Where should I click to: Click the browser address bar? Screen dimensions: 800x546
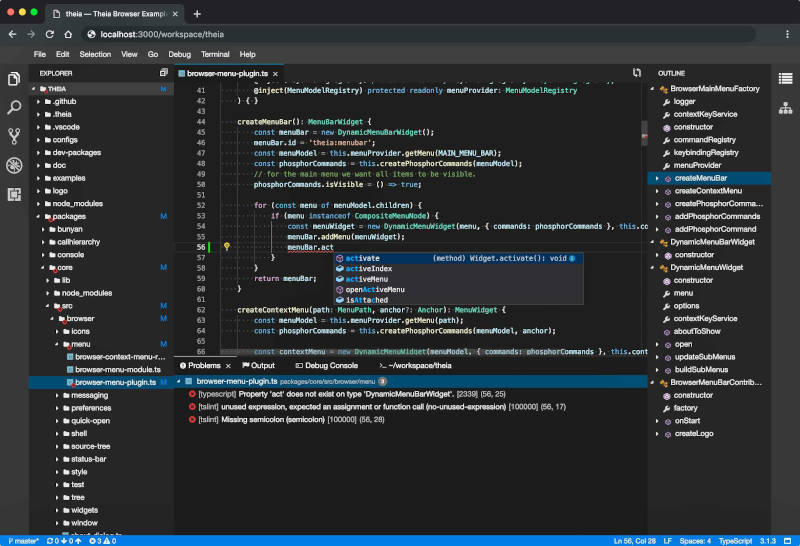[418, 34]
